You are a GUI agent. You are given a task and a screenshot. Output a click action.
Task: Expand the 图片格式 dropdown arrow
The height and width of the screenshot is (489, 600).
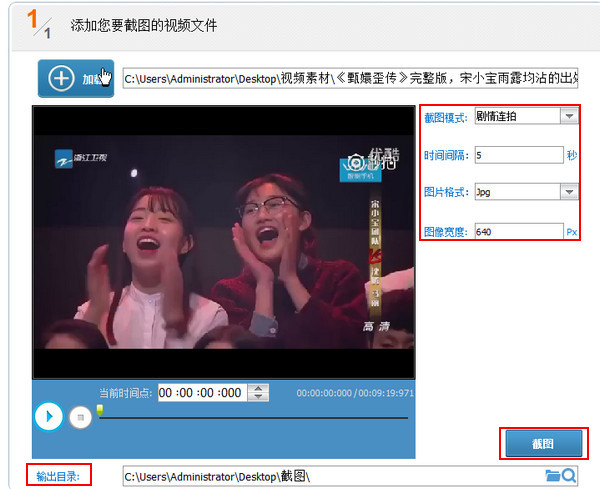(569, 192)
